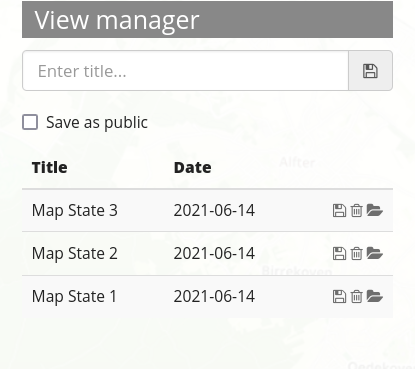Select the Title column header

tap(50, 167)
